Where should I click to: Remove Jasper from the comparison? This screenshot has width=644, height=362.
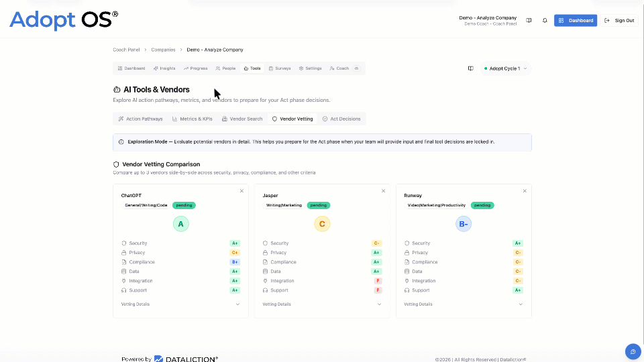(x=383, y=191)
